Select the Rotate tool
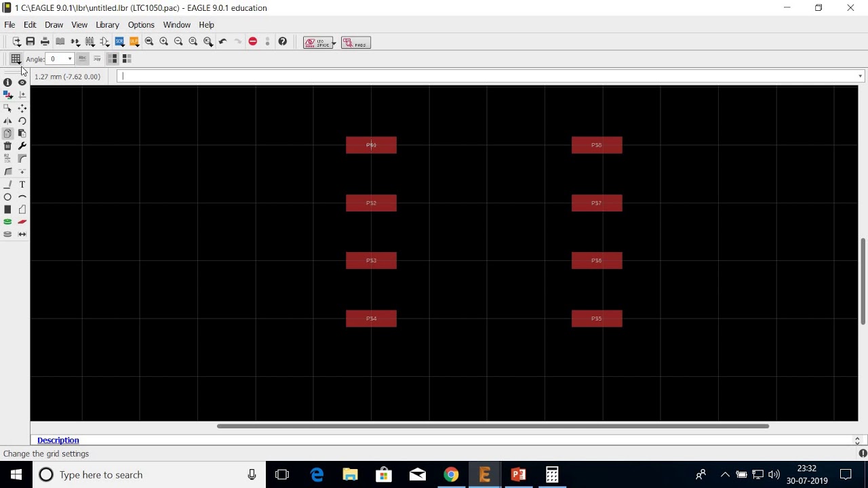Viewport: 868px width, 488px height. tap(22, 121)
